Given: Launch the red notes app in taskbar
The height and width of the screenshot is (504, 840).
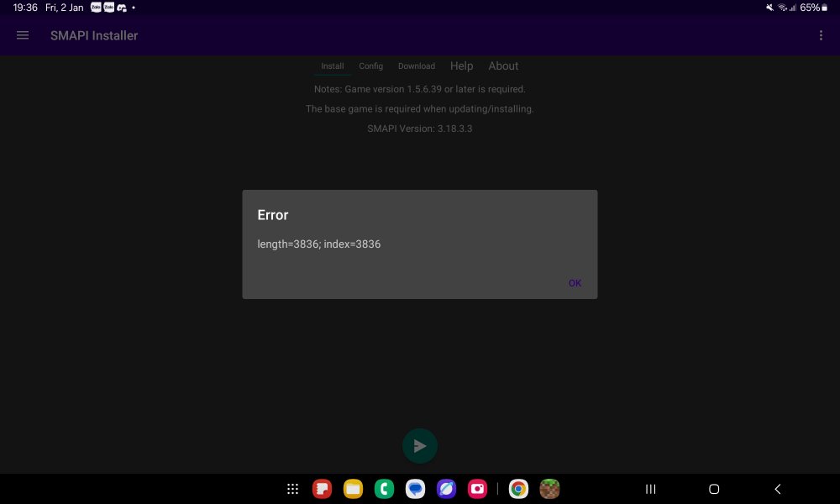Looking at the screenshot, I should click(x=322, y=489).
